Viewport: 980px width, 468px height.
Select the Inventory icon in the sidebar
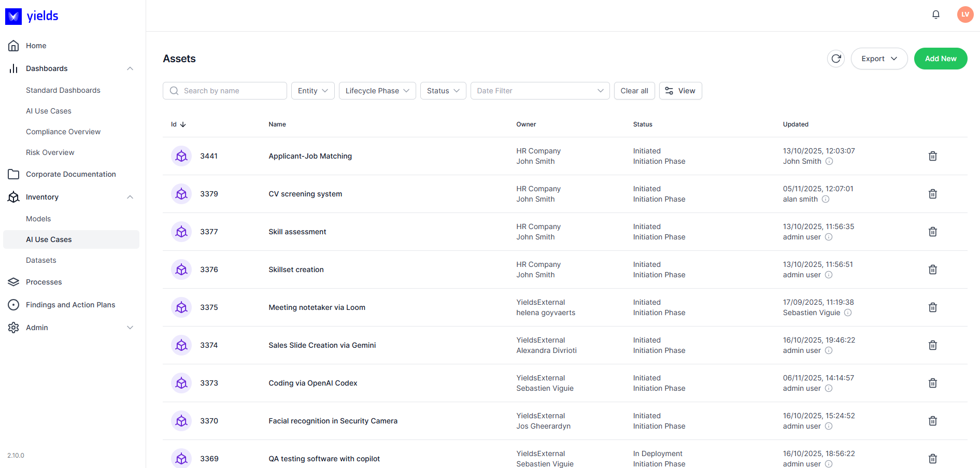pos(13,197)
